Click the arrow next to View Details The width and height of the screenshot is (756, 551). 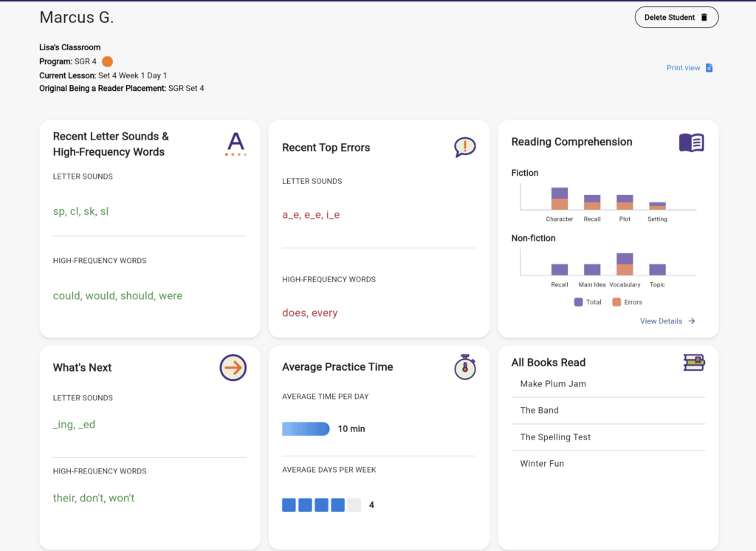coord(692,321)
